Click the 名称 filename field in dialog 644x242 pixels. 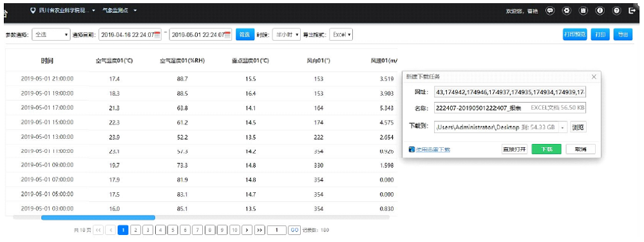click(509, 108)
